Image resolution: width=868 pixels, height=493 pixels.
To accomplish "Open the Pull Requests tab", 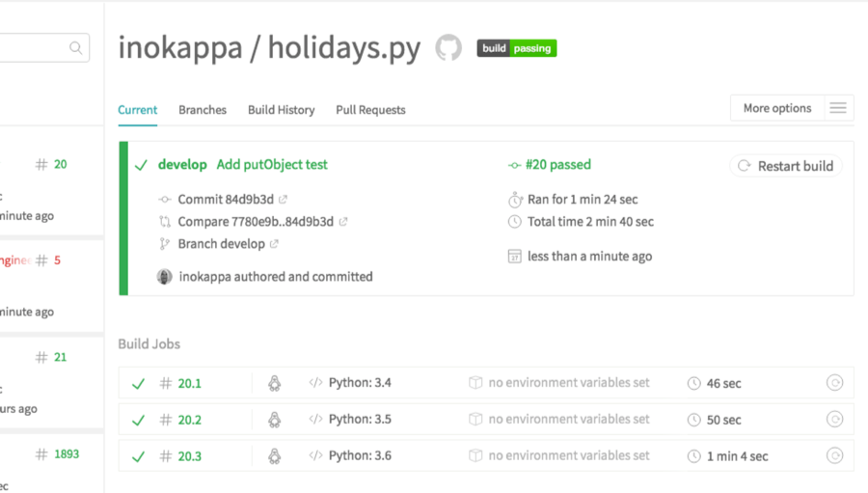I will point(371,110).
